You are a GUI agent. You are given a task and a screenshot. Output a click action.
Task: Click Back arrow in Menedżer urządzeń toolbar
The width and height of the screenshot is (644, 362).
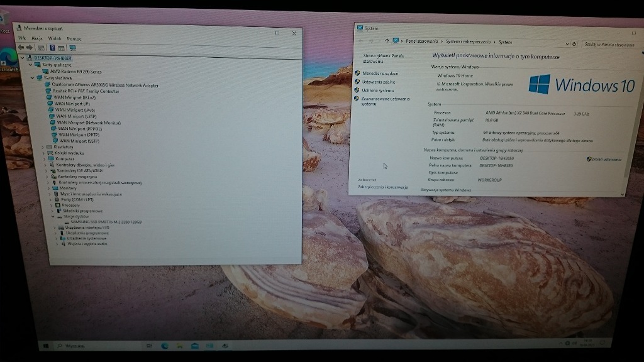(x=21, y=48)
